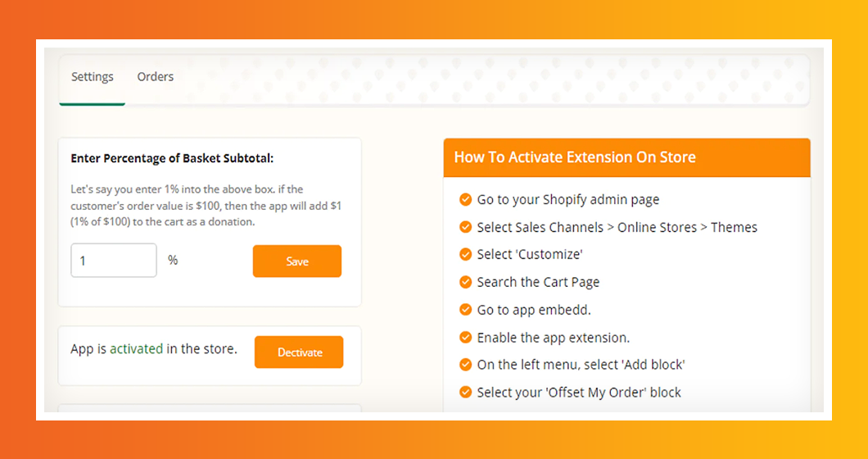Click the percentage input field
The width and height of the screenshot is (868, 459).
pos(113,261)
